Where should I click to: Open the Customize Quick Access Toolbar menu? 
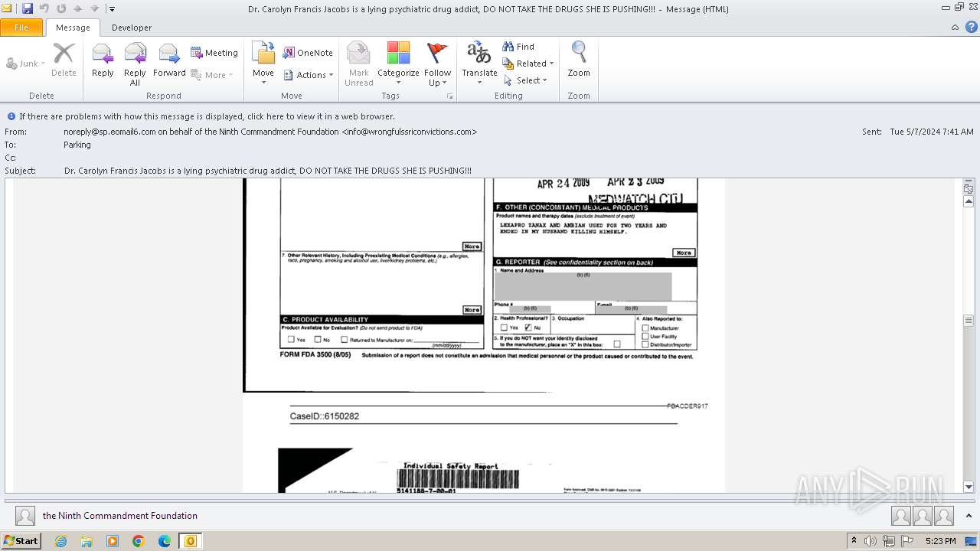click(x=112, y=9)
